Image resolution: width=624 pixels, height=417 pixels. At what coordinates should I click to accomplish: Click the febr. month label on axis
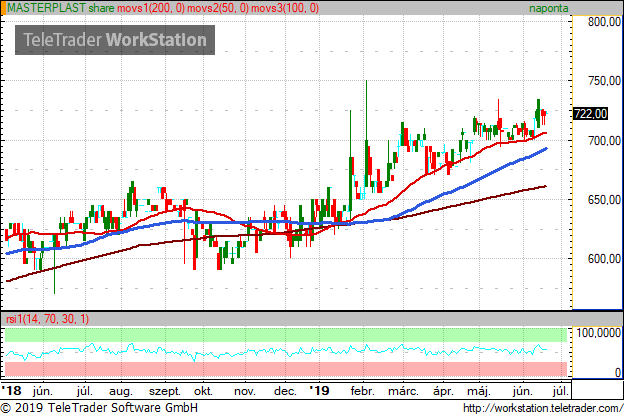click(363, 392)
